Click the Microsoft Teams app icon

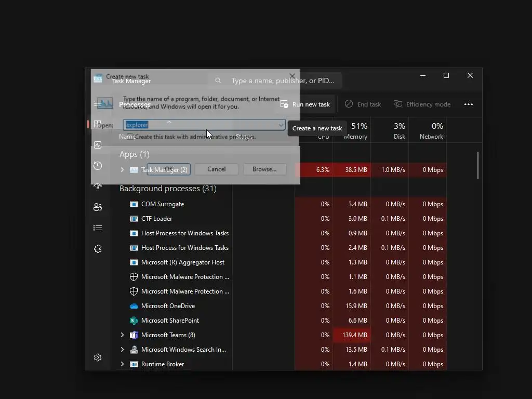[x=134, y=335]
